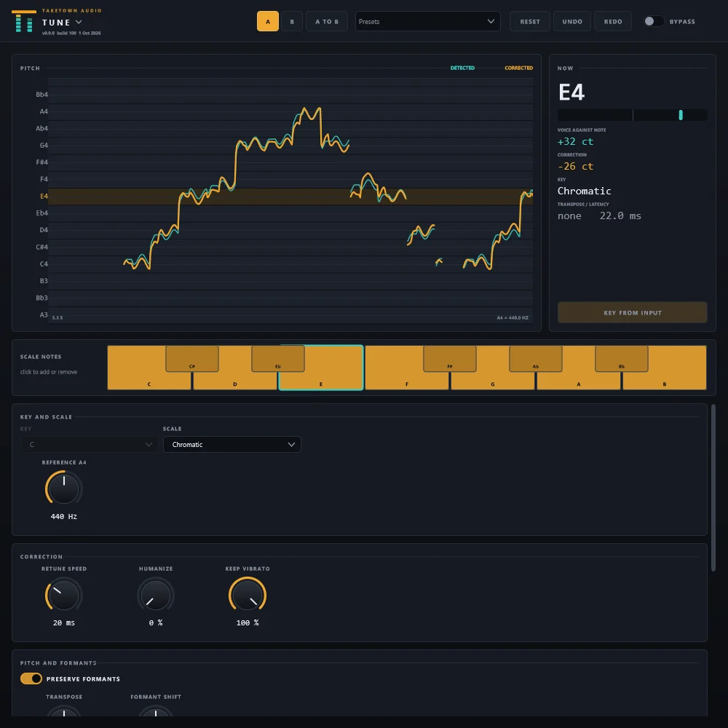
Task: Toggle the Ab black key in Scale Notes
Action: pos(535,358)
